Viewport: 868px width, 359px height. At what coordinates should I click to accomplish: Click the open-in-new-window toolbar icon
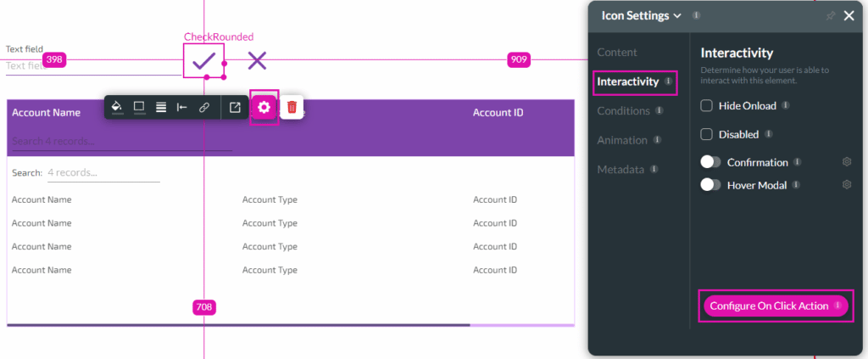point(235,107)
